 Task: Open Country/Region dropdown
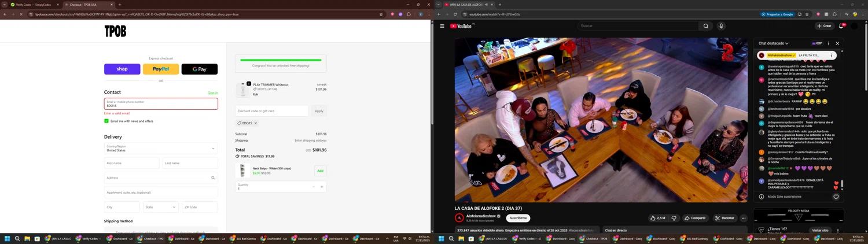point(161,149)
